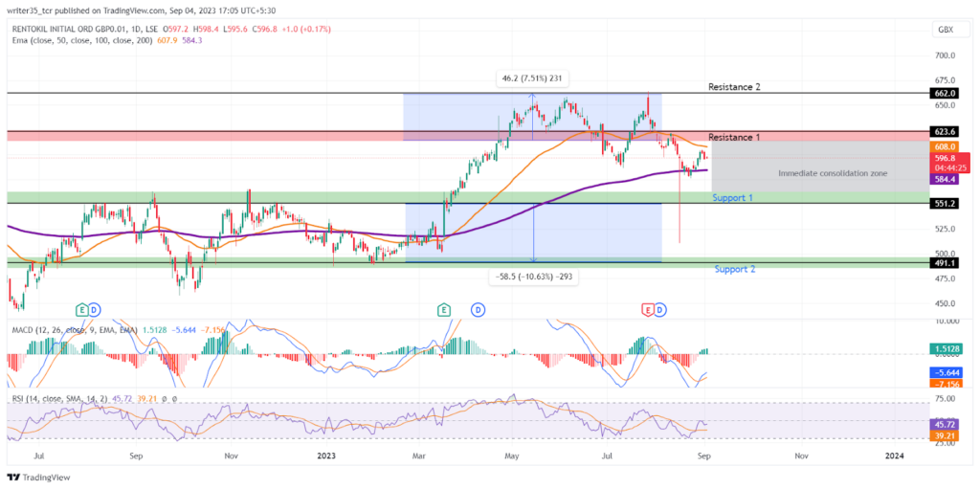Select the Immediate consolidation zone text
This screenshot has width=980, height=489.
pos(833,173)
